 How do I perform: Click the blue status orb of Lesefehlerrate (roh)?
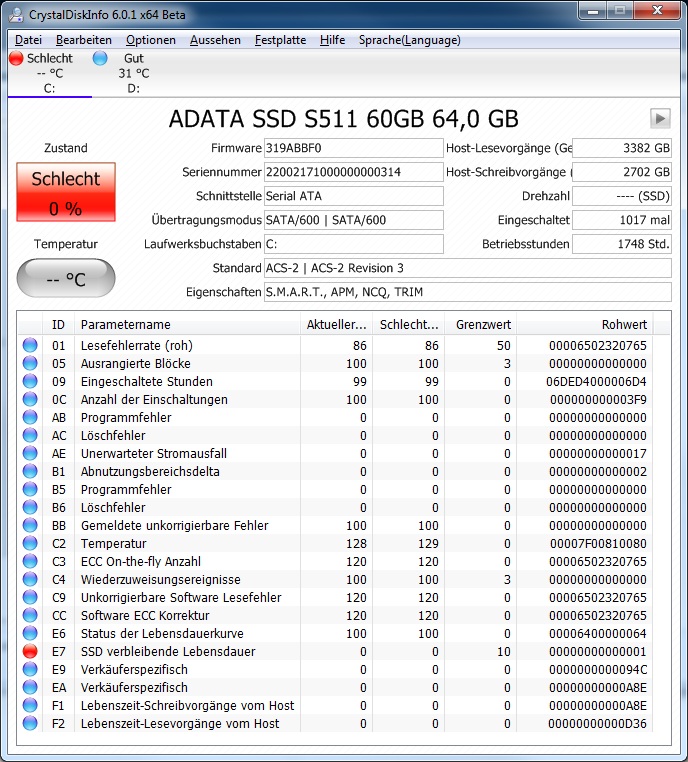[30, 345]
